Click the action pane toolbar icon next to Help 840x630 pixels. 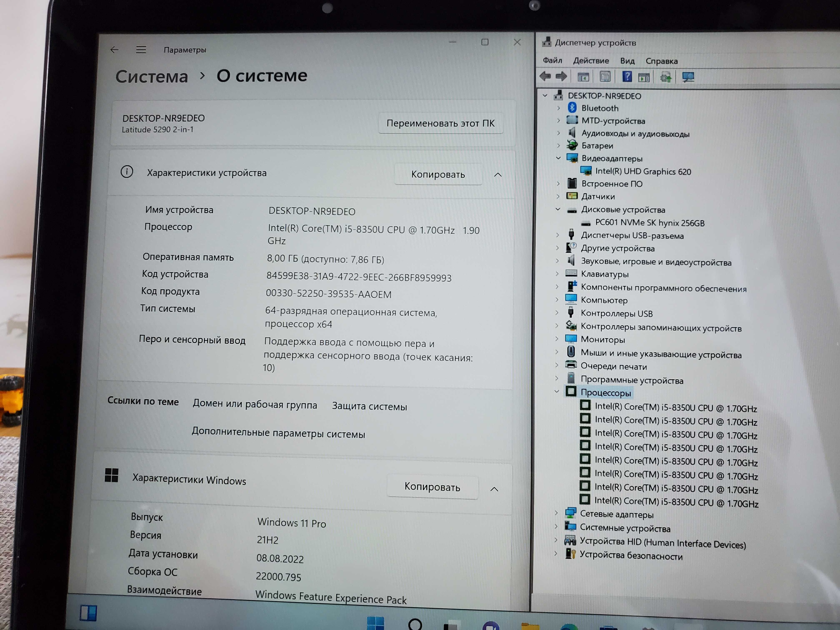(644, 77)
